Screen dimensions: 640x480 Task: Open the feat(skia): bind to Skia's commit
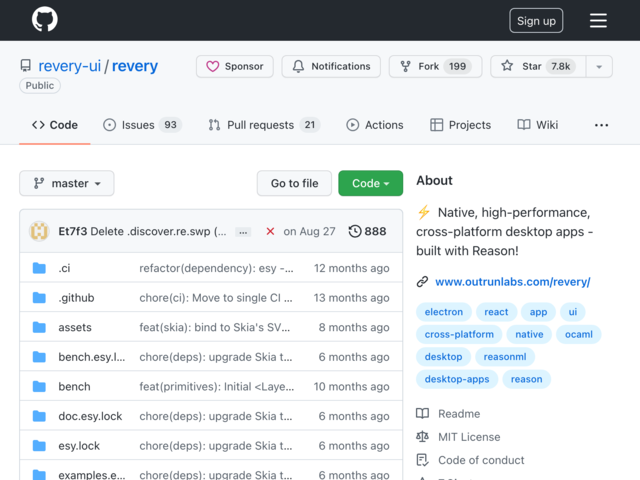point(214,327)
